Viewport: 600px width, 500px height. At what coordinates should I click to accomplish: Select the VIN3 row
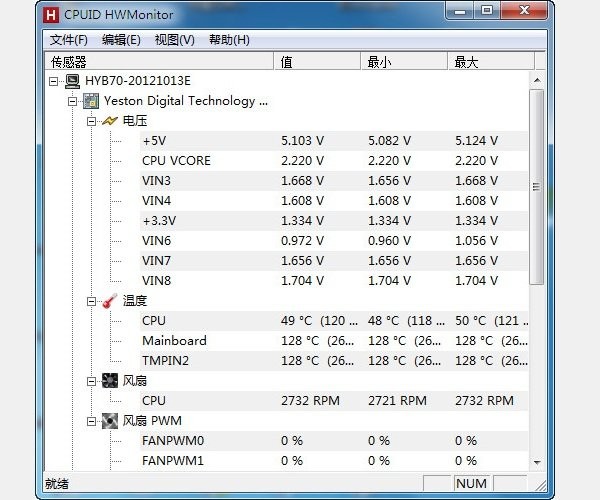point(334,181)
